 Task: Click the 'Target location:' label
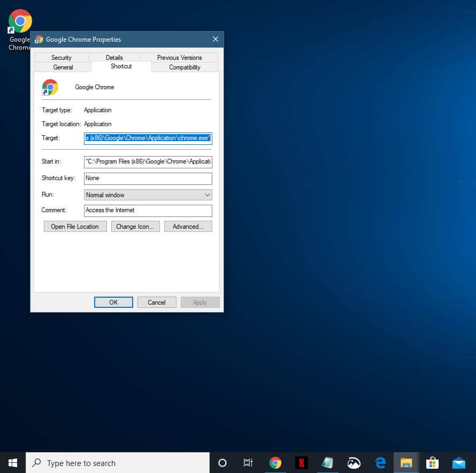(61, 124)
